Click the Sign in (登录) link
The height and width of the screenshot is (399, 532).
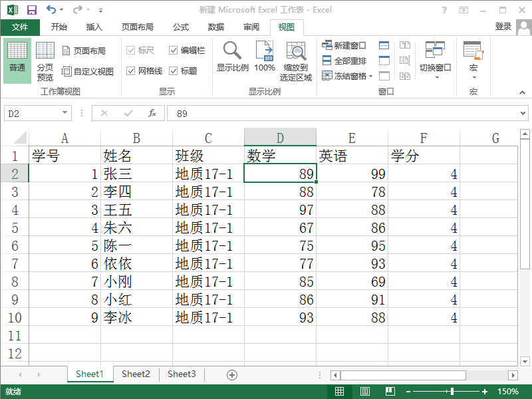[x=503, y=27]
